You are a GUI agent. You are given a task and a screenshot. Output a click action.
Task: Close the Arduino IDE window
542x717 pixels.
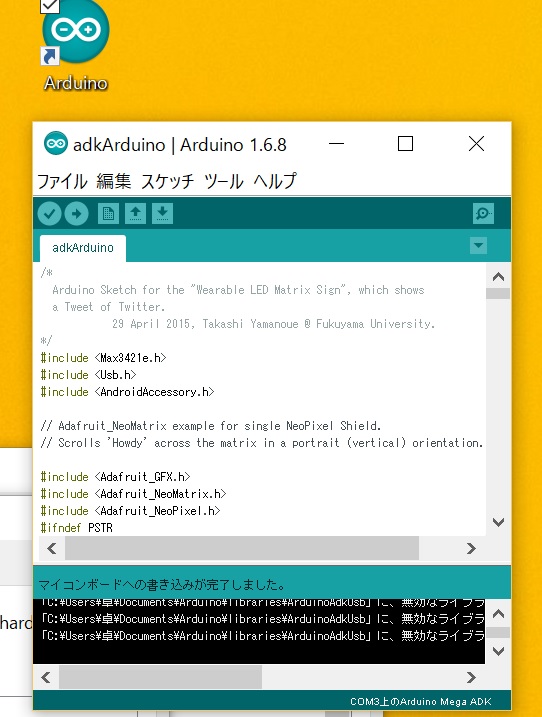point(476,144)
